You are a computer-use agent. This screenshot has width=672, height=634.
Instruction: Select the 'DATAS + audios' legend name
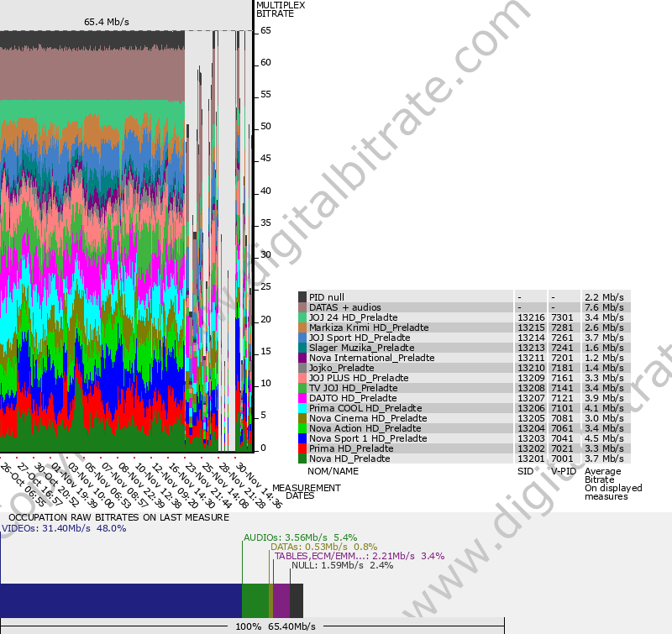point(345,307)
